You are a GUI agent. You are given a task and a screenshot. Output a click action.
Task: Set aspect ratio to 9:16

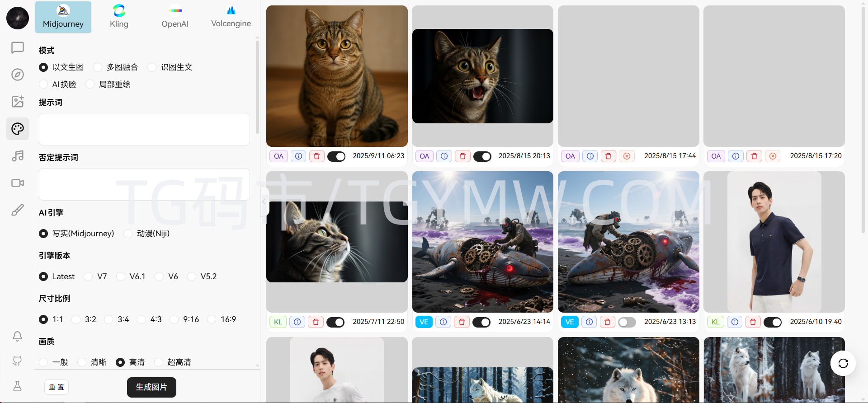tap(184, 319)
